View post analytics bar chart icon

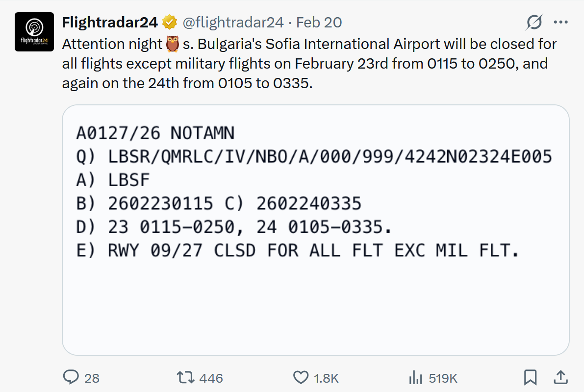(x=415, y=377)
